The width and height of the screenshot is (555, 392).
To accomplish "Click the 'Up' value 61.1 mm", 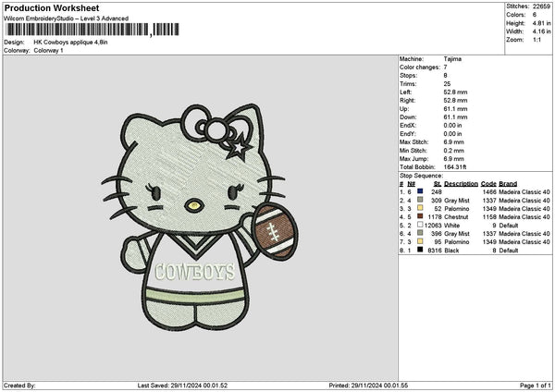I will (x=455, y=109).
